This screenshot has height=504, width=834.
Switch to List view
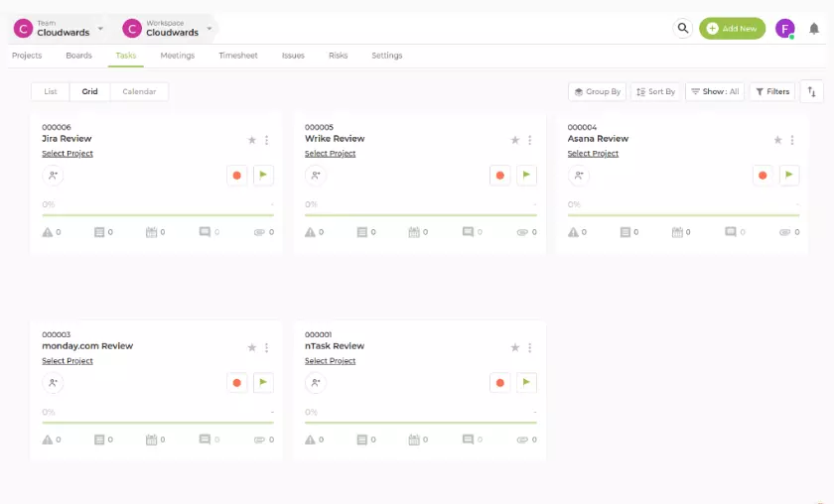51,91
